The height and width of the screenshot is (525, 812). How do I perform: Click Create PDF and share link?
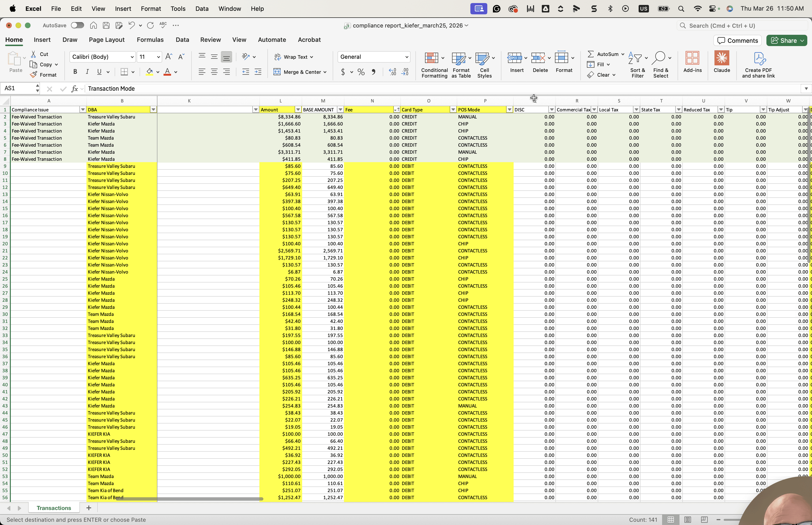pos(758,65)
